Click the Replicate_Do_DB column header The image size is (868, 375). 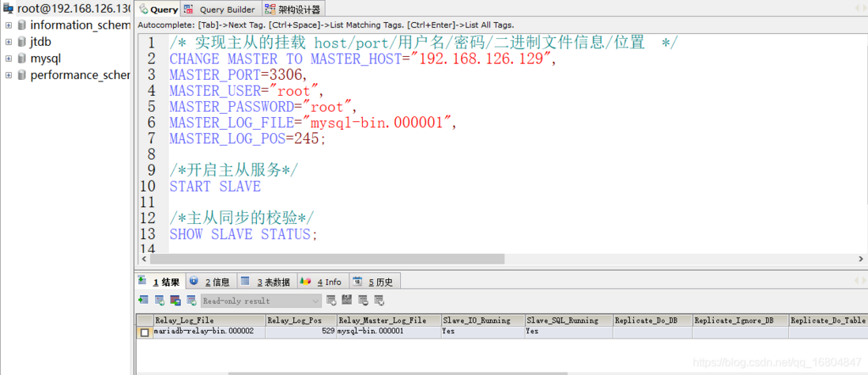click(x=653, y=320)
